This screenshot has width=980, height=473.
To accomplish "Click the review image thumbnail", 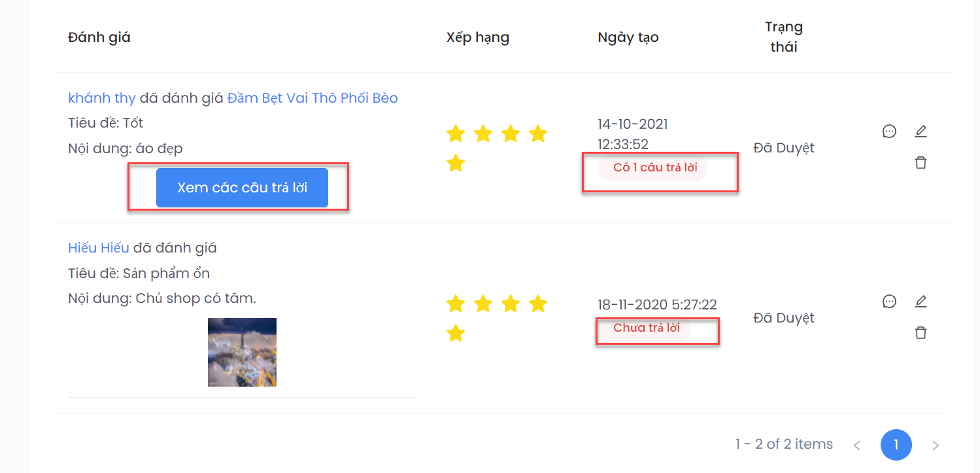I will point(242,352).
